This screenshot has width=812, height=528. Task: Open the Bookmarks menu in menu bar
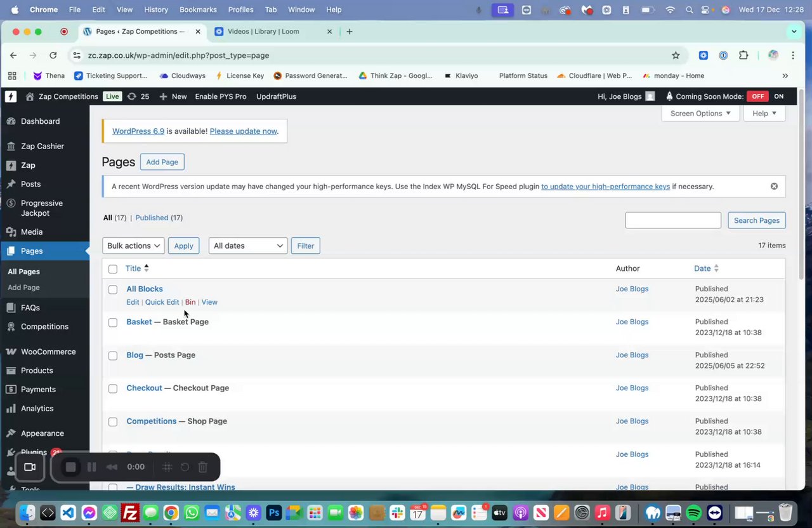click(x=198, y=10)
